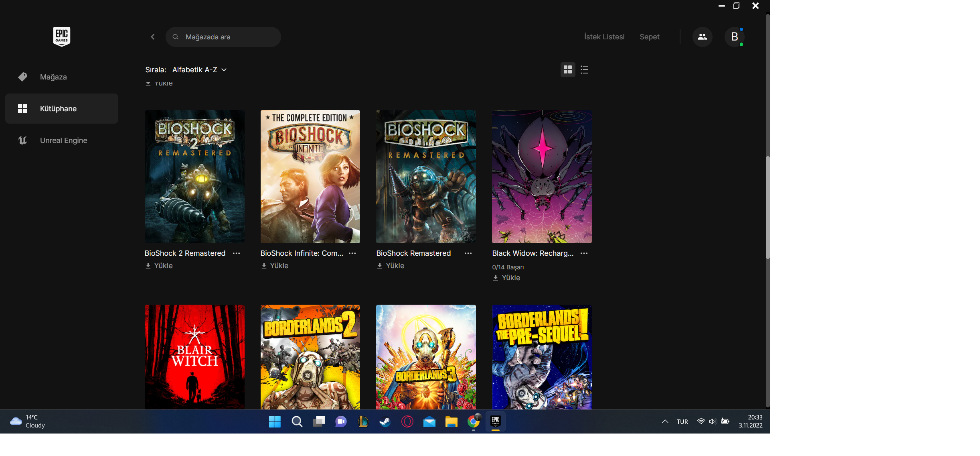Click the Kütüphane grid icon in sidebar

tap(23, 109)
